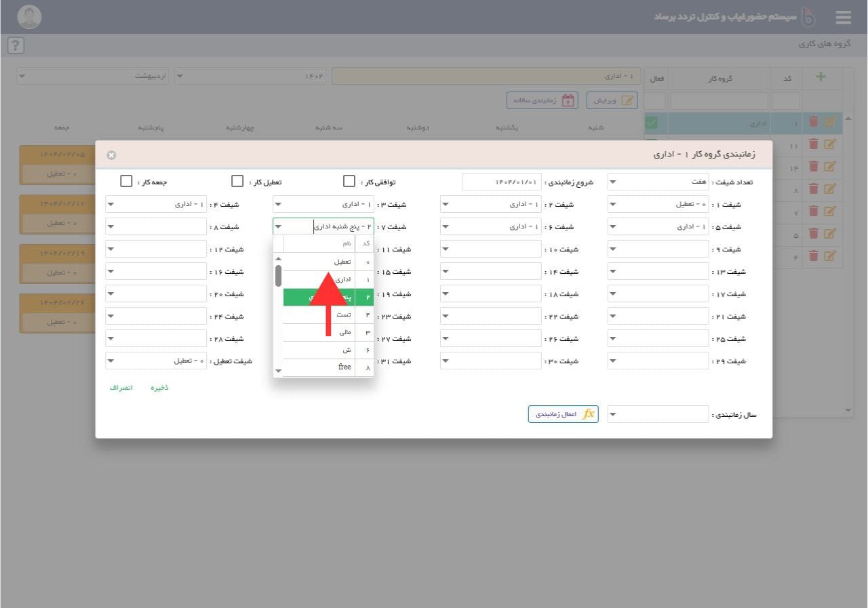Expand the تعداد شیفت dropdown
The image size is (868, 608).
pos(613,182)
